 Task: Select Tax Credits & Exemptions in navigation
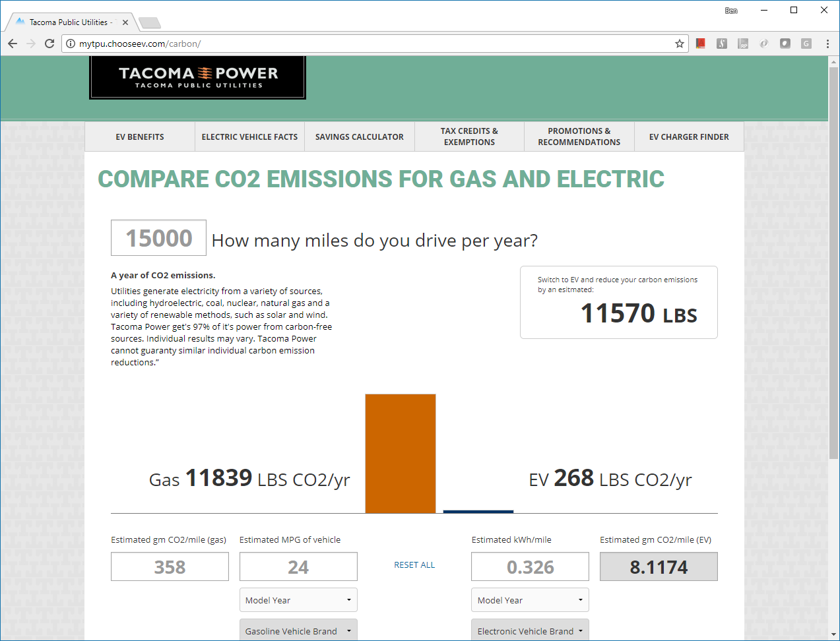[x=469, y=137]
